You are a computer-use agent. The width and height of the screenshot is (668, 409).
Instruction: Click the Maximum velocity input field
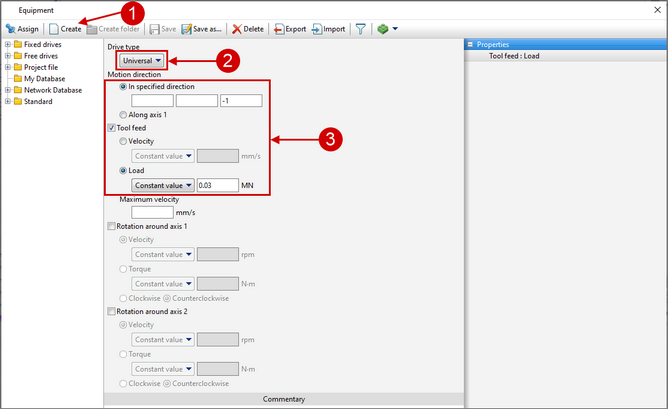152,212
